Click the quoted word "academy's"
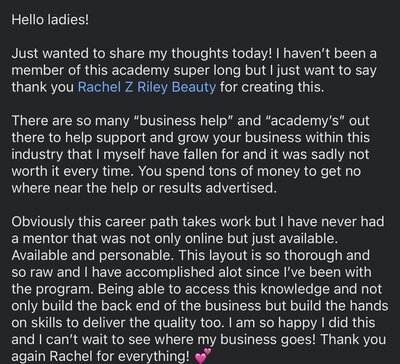 (304, 121)
